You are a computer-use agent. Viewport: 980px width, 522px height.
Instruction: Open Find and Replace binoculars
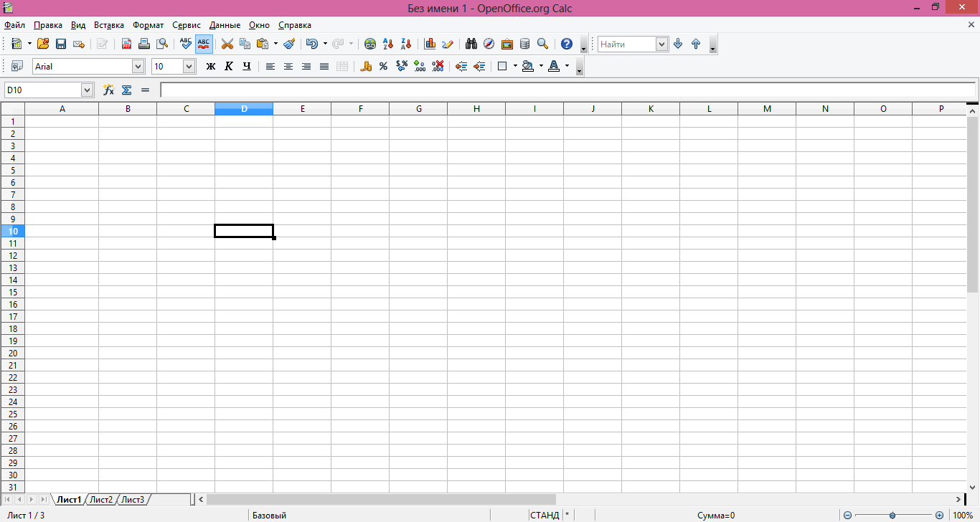(x=471, y=44)
